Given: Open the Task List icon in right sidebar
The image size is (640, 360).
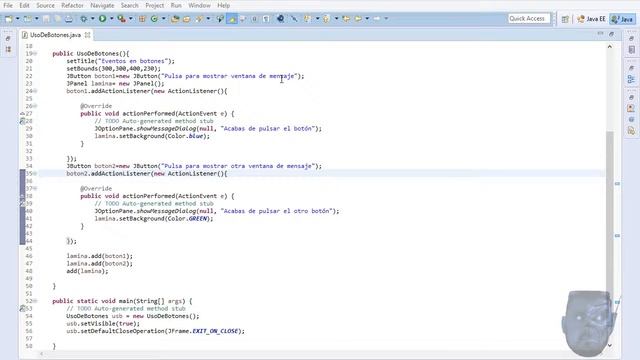Looking at the screenshot, I should point(631,49).
